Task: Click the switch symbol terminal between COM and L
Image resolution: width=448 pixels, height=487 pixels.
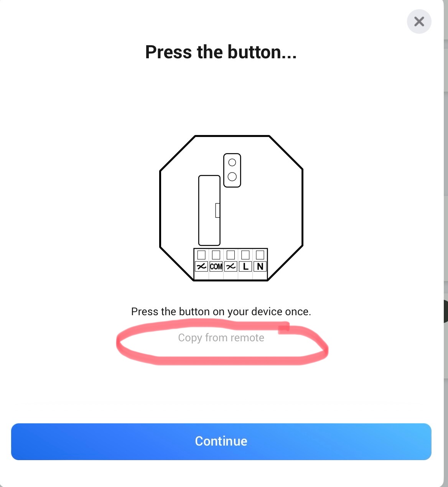Action: [231, 266]
